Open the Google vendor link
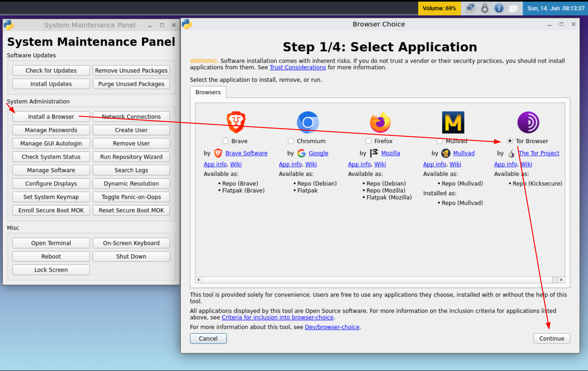The image size is (588, 371). [x=319, y=153]
